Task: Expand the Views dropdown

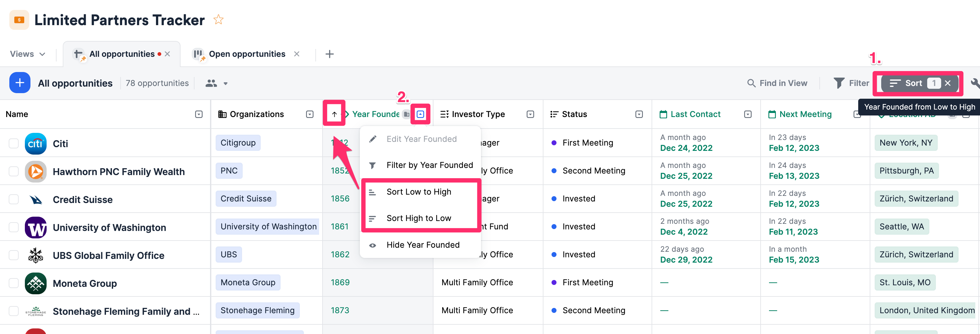Action: click(27, 54)
